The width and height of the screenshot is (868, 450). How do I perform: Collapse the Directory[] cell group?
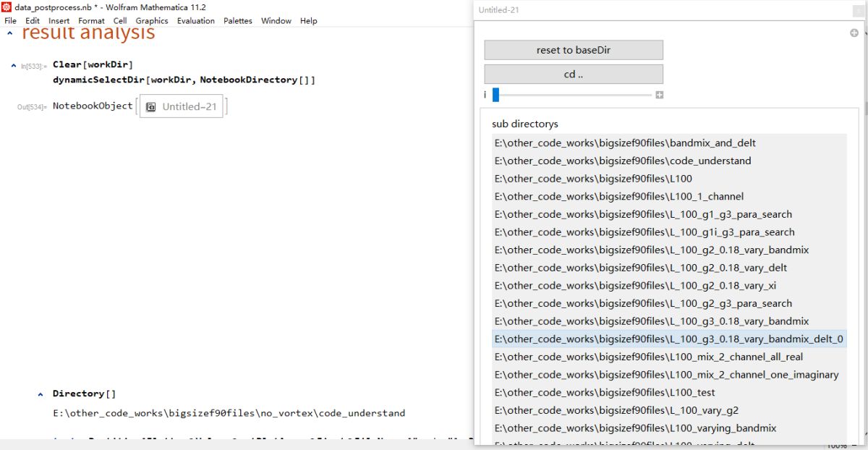click(41, 394)
